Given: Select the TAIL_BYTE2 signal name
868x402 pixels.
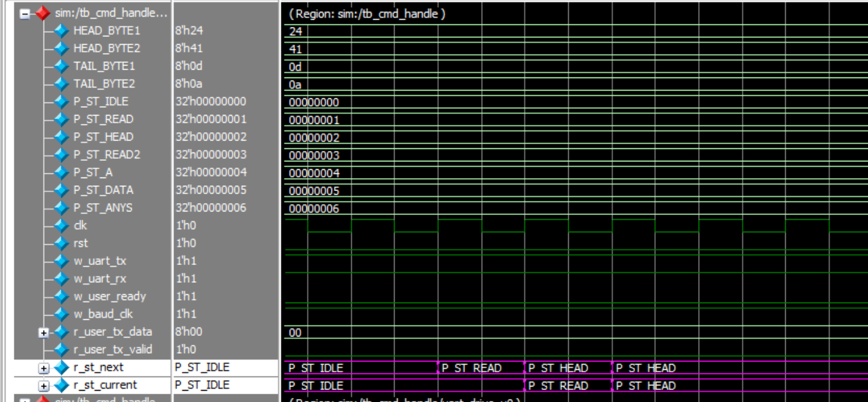Looking at the screenshot, I should point(104,83).
